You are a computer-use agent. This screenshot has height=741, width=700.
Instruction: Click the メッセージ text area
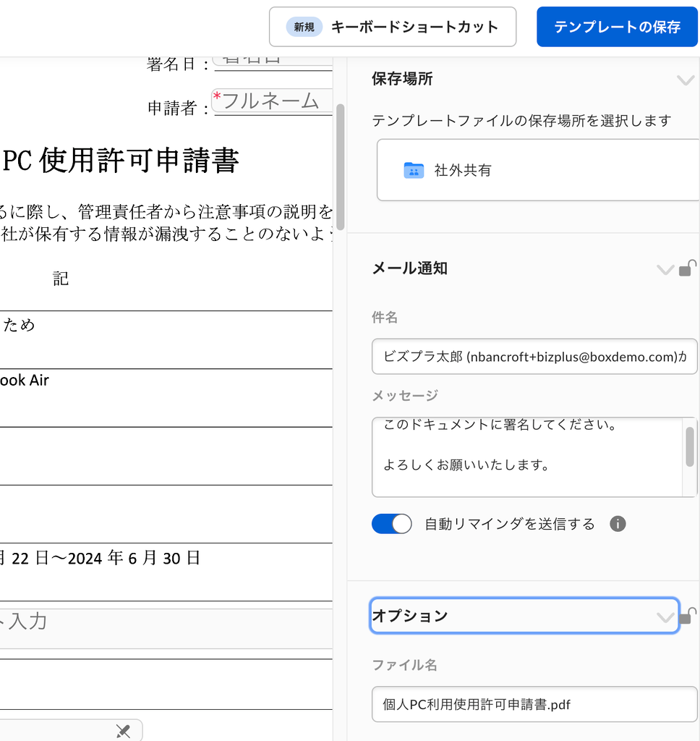(x=528, y=457)
